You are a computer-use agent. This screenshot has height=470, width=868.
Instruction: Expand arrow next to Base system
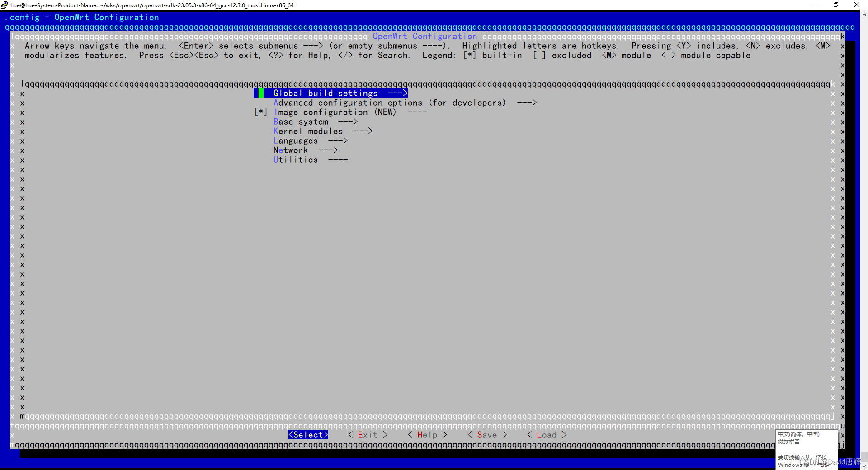tap(348, 122)
